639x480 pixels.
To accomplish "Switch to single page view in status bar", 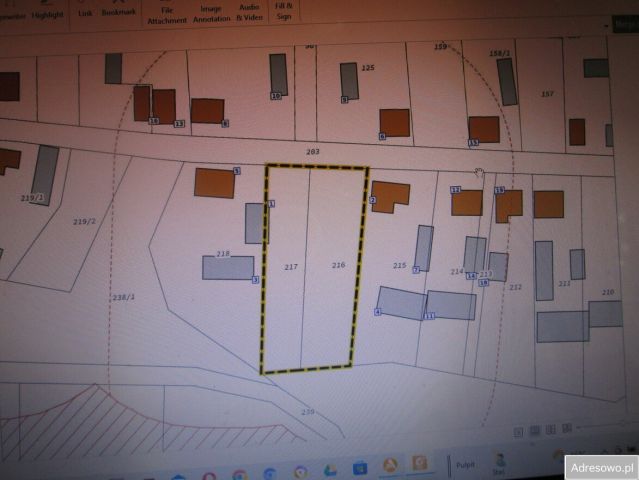I will coord(518,432).
